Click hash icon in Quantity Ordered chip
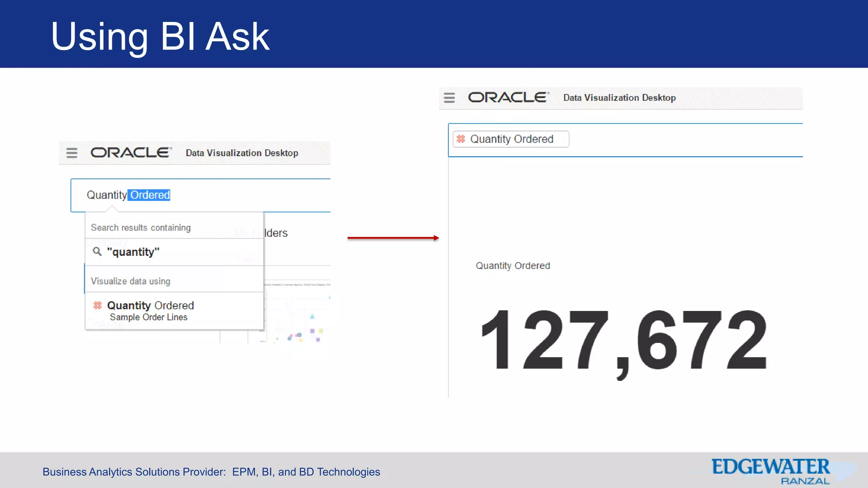Image resolution: width=868 pixels, height=488 pixels. pos(461,139)
